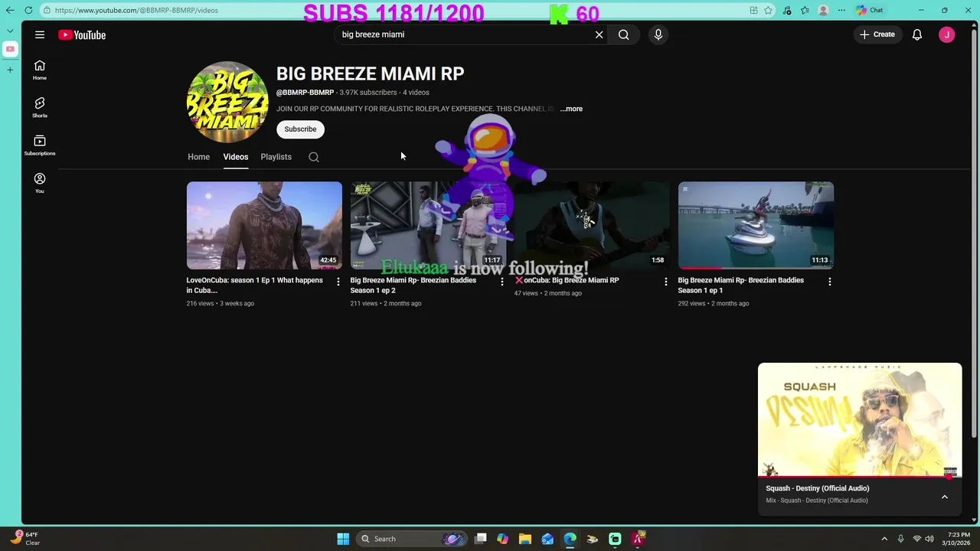Focus the browser address bar URL
Viewport: 980px width, 551px height.
[136, 10]
